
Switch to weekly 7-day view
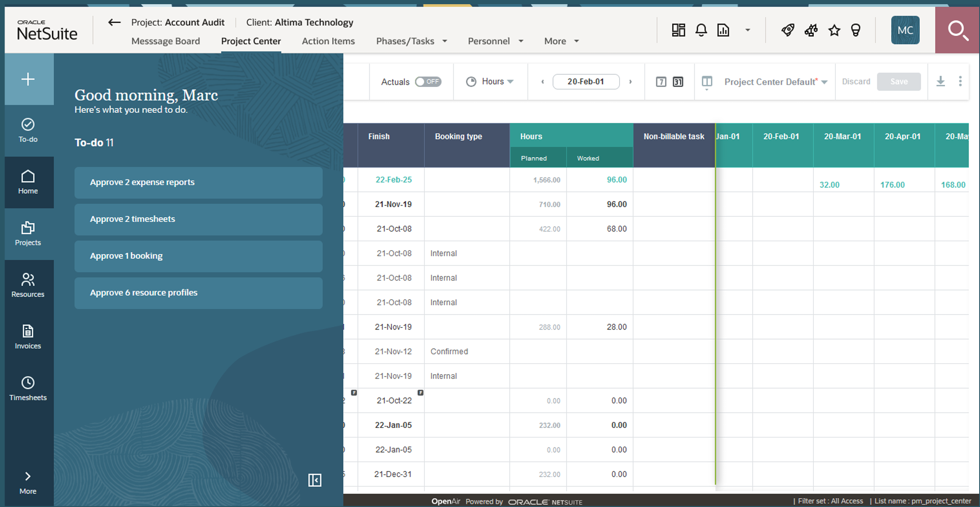pyautogui.click(x=661, y=82)
